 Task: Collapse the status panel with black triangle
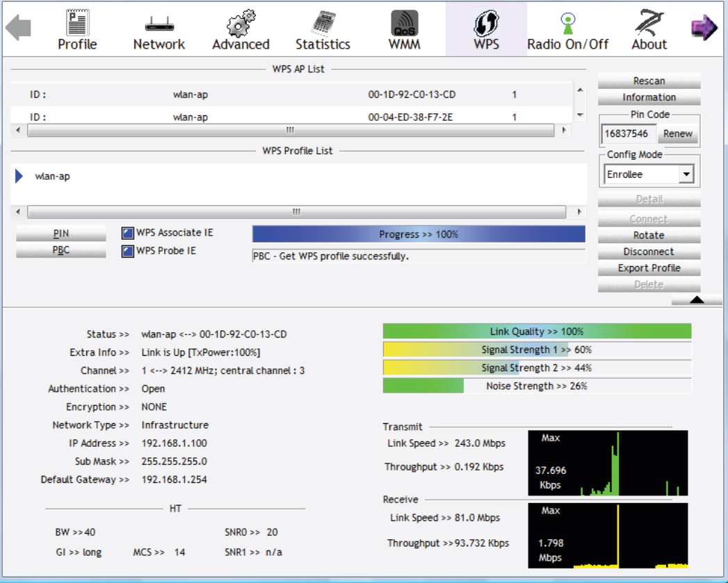[x=696, y=299]
